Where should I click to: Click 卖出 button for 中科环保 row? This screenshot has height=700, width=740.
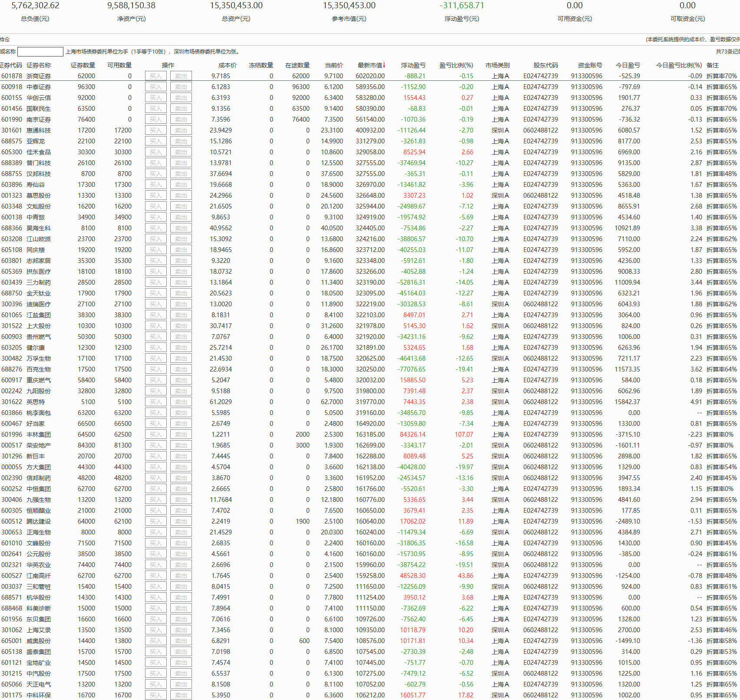(181, 695)
